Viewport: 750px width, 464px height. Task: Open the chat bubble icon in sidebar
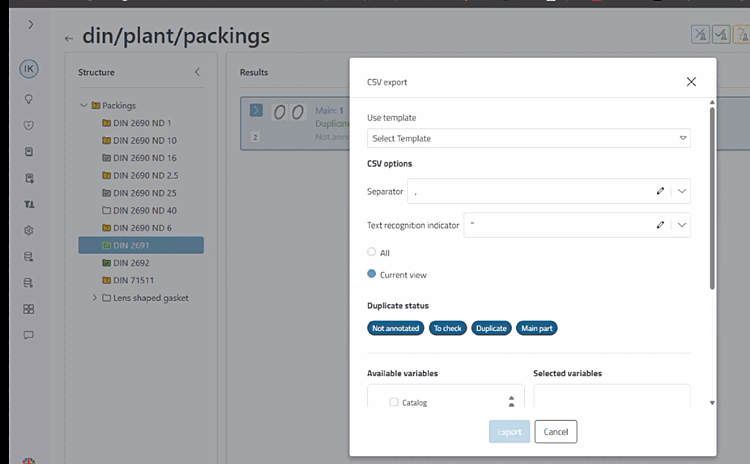[x=29, y=335]
